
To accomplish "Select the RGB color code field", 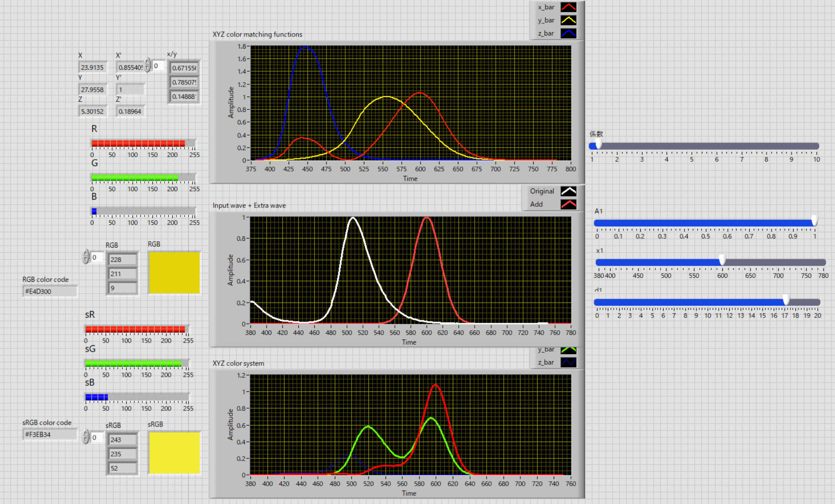I will [x=50, y=291].
